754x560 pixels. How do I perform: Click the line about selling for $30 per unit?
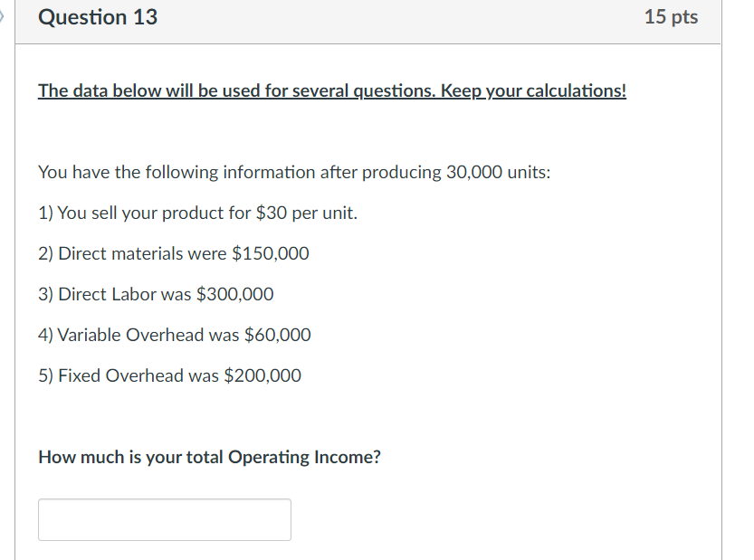196,213
